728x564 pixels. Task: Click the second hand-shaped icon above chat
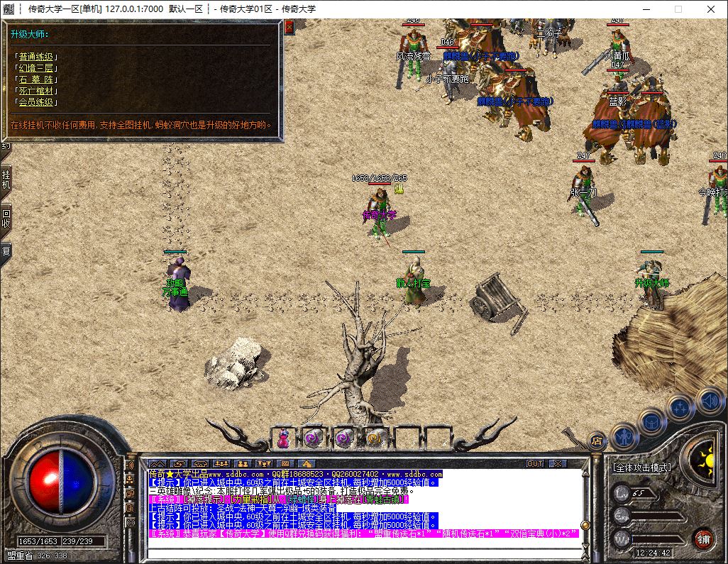pyautogui.click(x=200, y=463)
